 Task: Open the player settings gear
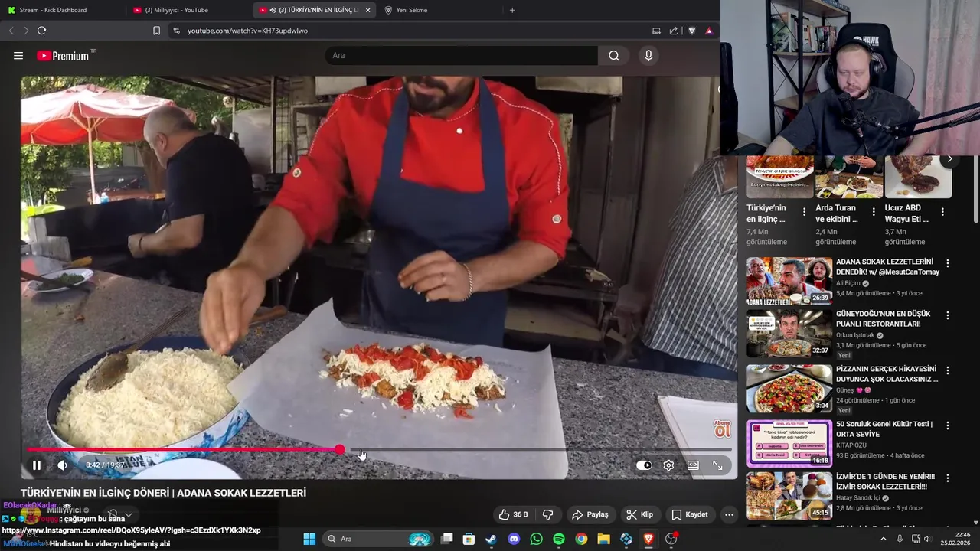click(668, 465)
